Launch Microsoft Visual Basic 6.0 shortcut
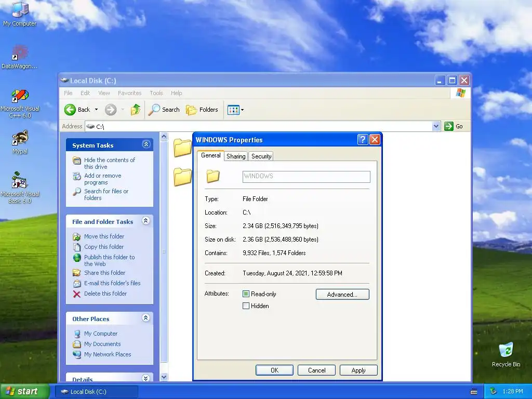The width and height of the screenshot is (532, 399). 20,188
